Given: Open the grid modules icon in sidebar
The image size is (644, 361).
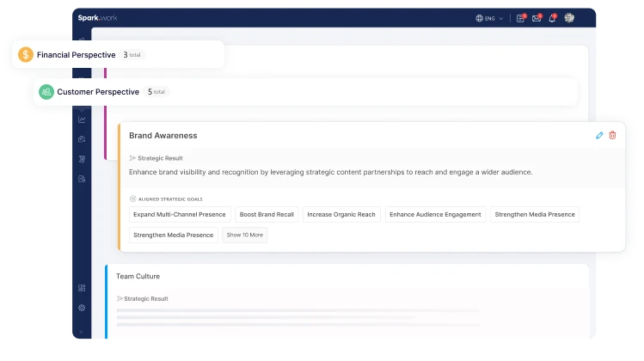Looking at the screenshot, I should coord(82,288).
